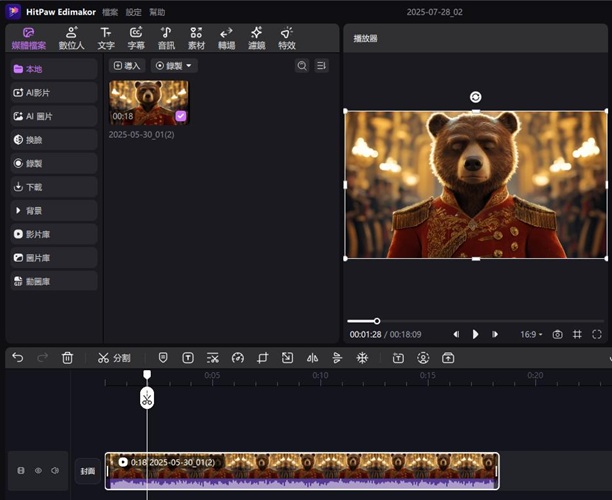This screenshot has height=500, width=612.
Task: Enter fullscreen preview mode
Action: point(596,334)
